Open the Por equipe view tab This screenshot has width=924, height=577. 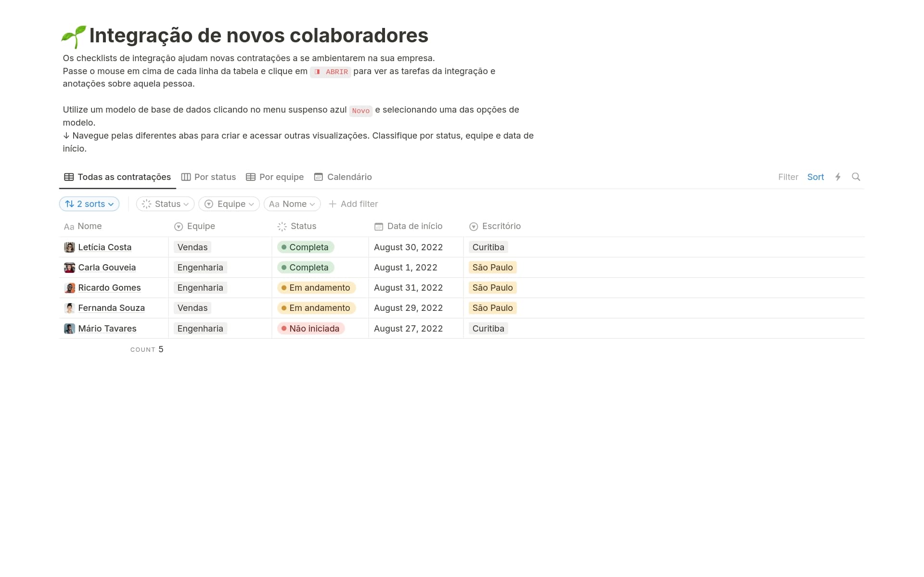click(x=275, y=177)
